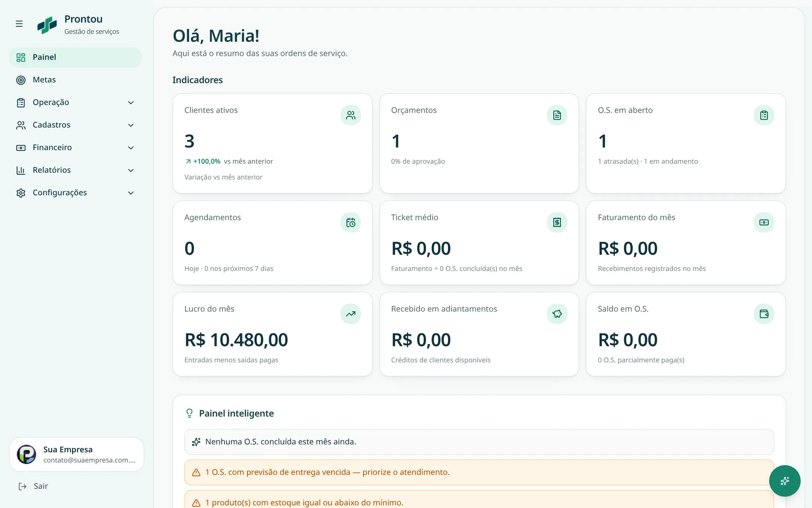
Task: Click the O.S. em aberto clipboard icon
Action: coord(764,115)
